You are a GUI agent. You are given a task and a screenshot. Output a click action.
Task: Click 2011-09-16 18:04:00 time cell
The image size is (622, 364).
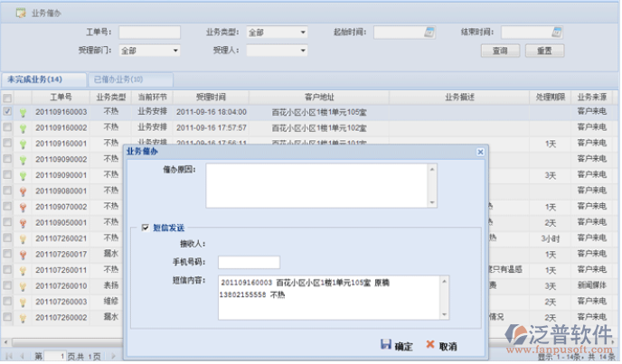coord(212,113)
